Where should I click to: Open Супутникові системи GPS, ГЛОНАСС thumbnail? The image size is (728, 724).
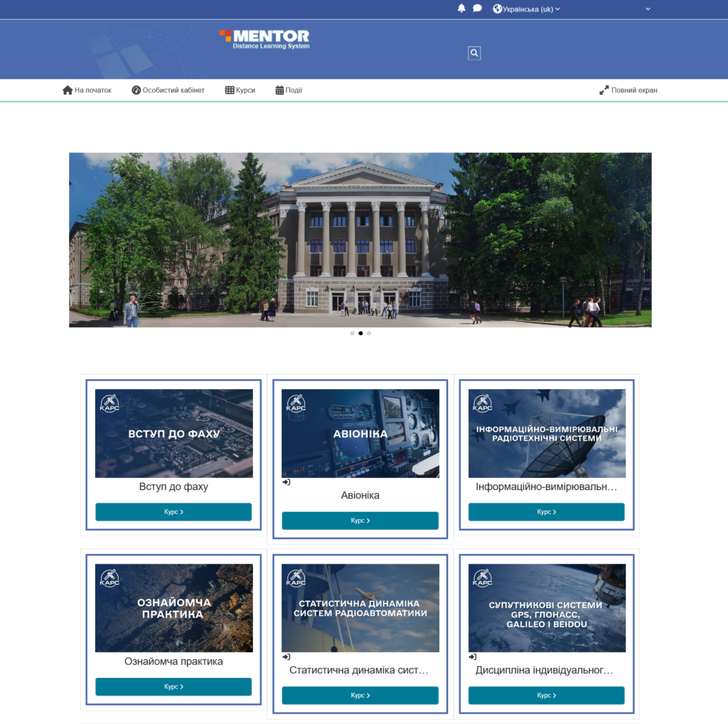(x=547, y=608)
